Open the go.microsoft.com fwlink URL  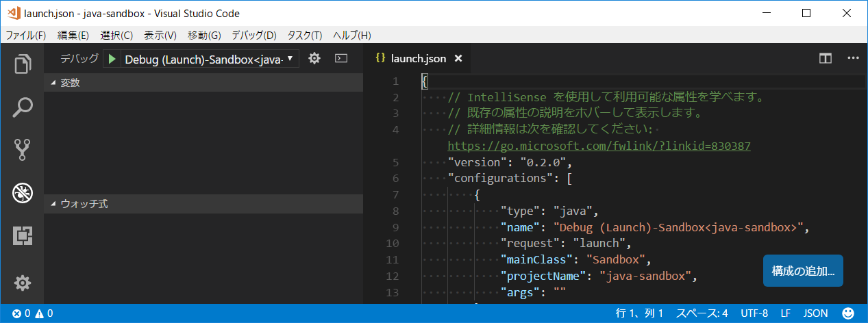click(x=599, y=146)
